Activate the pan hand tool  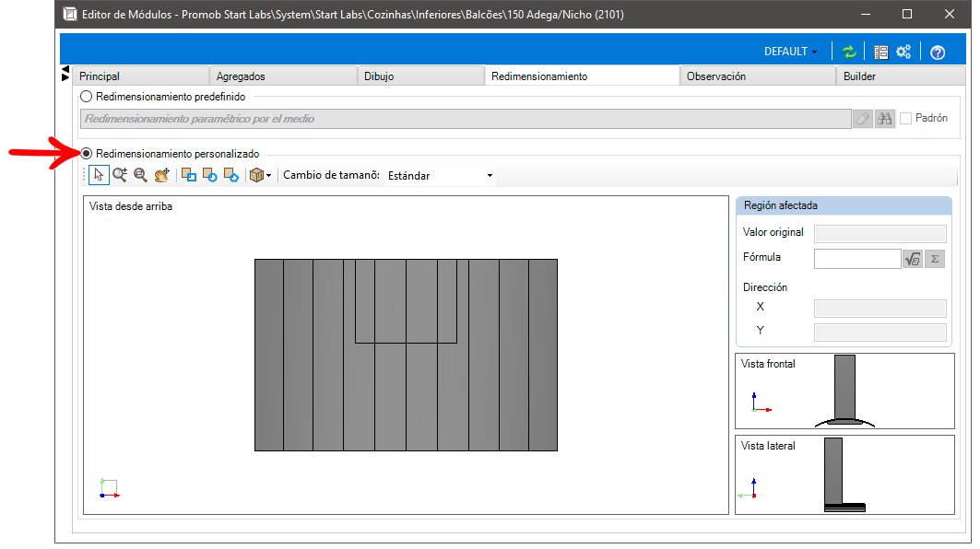click(x=162, y=176)
